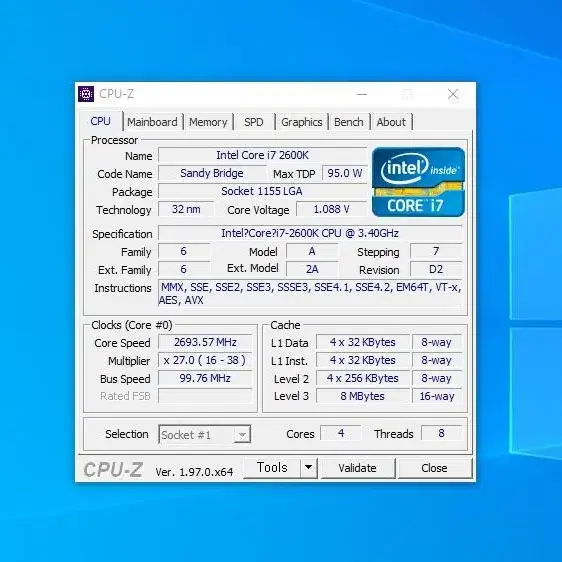This screenshot has width=562, height=562.
Task: Click the Revision value D2
Action: [x=436, y=269]
